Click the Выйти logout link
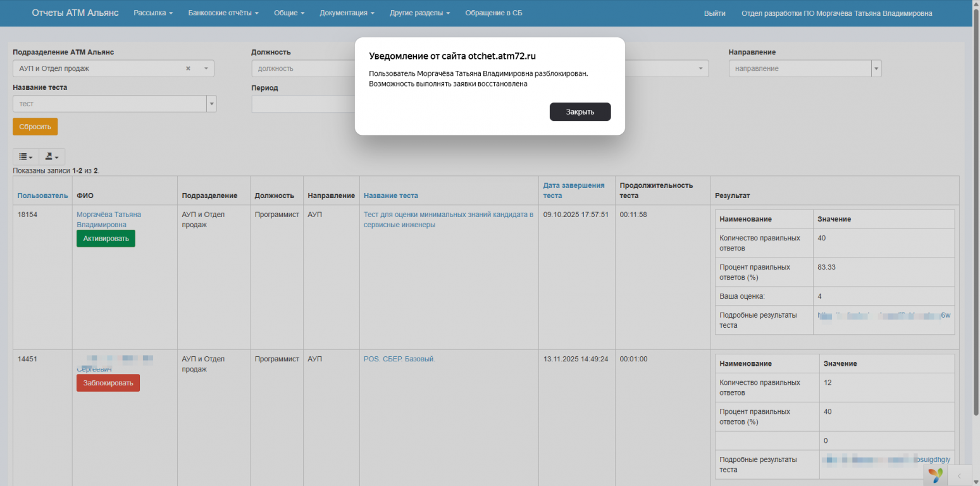 [x=714, y=13]
